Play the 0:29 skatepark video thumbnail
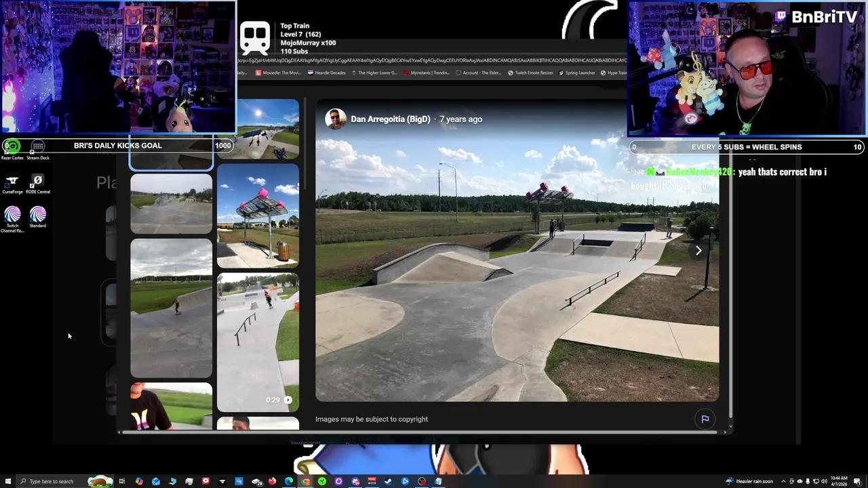The width and height of the screenshot is (868, 488). pyautogui.click(x=258, y=342)
